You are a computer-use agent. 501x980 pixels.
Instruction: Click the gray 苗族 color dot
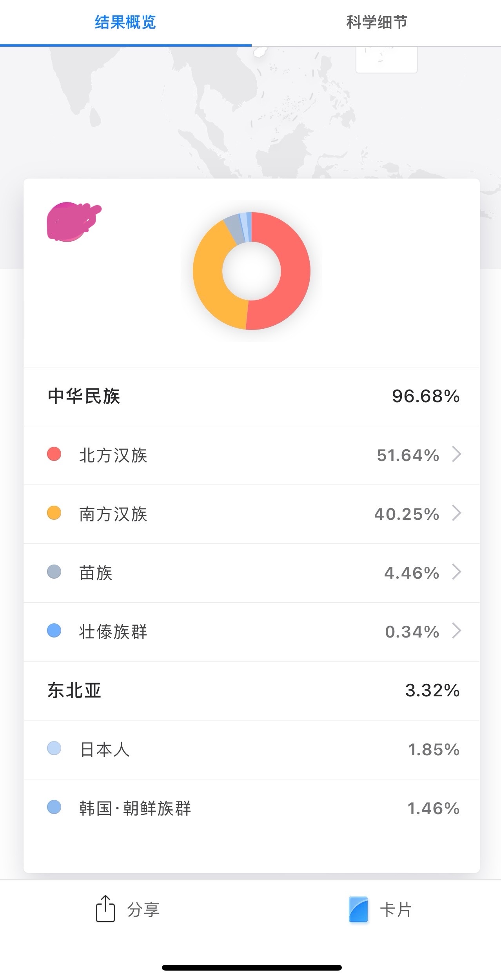point(54,572)
